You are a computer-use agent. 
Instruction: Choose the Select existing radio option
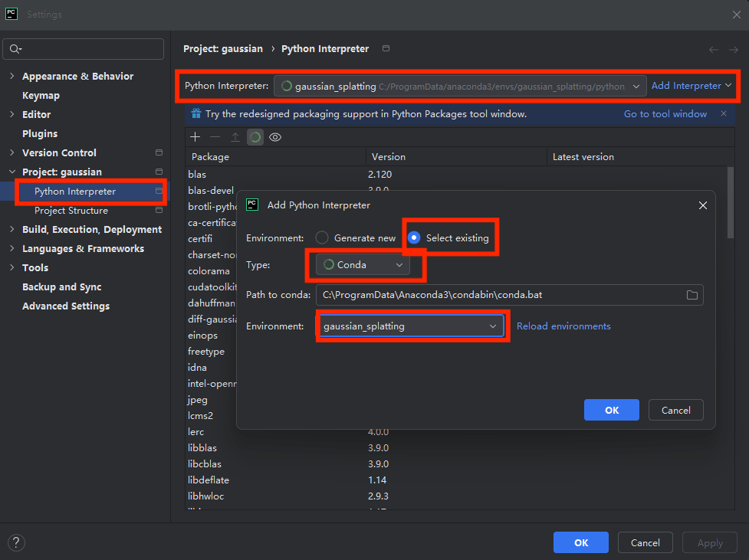(415, 238)
